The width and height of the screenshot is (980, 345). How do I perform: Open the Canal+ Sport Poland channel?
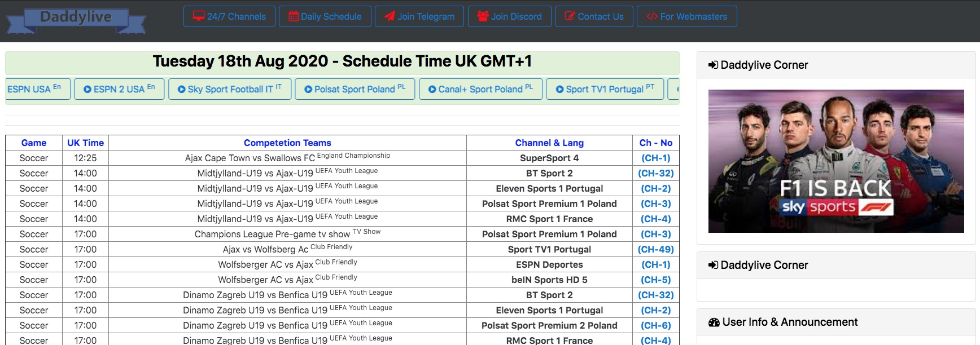(x=480, y=89)
